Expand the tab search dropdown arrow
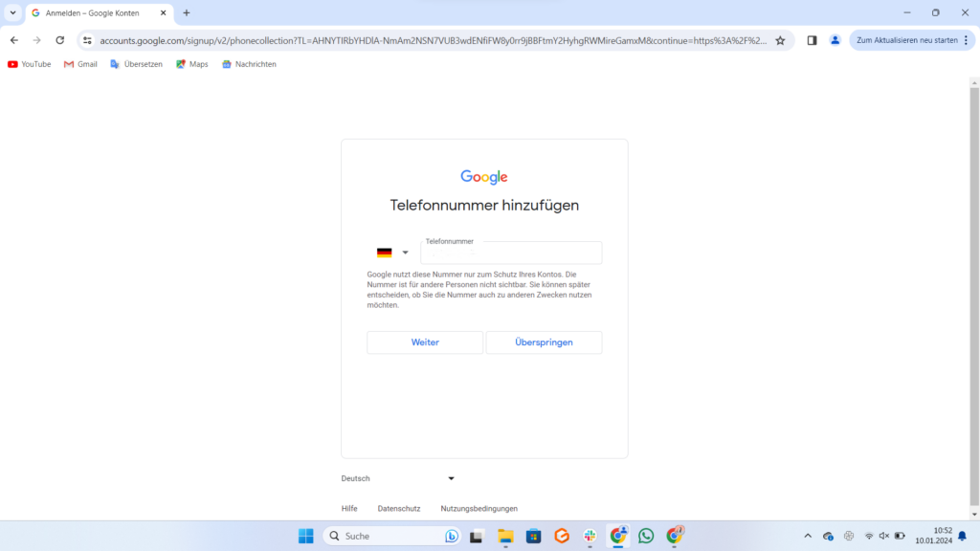This screenshot has width=980, height=551. [x=12, y=13]
